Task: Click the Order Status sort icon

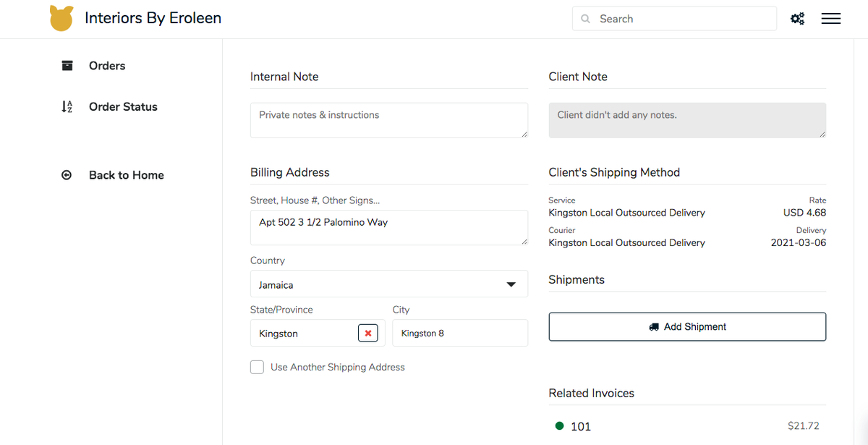Action: pyautogui.click(x=67, y=107)
